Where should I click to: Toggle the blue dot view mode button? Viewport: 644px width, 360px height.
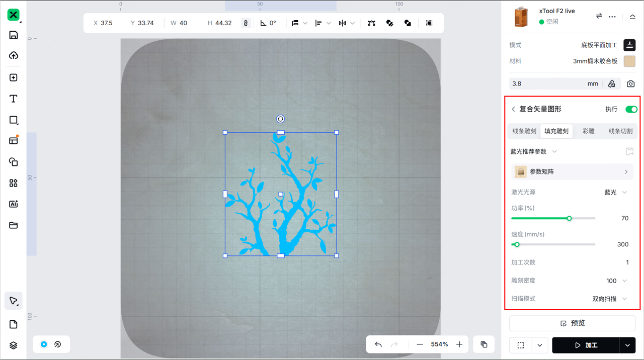point(44,344)
